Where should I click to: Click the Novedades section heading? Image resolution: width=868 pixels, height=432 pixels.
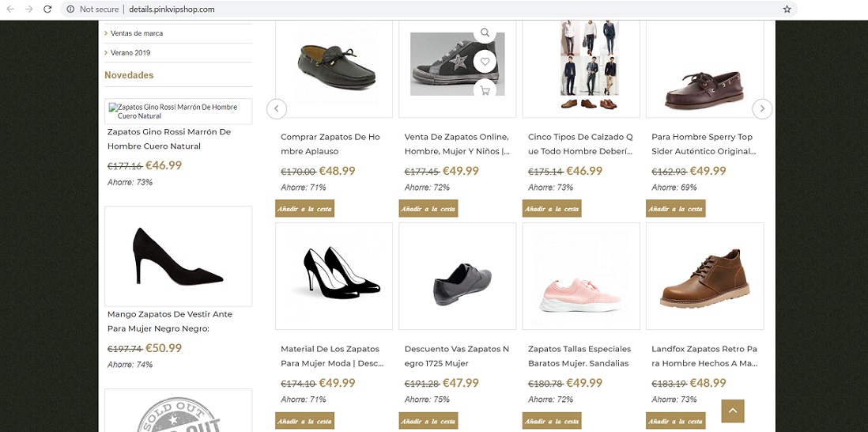click(129, 75)
